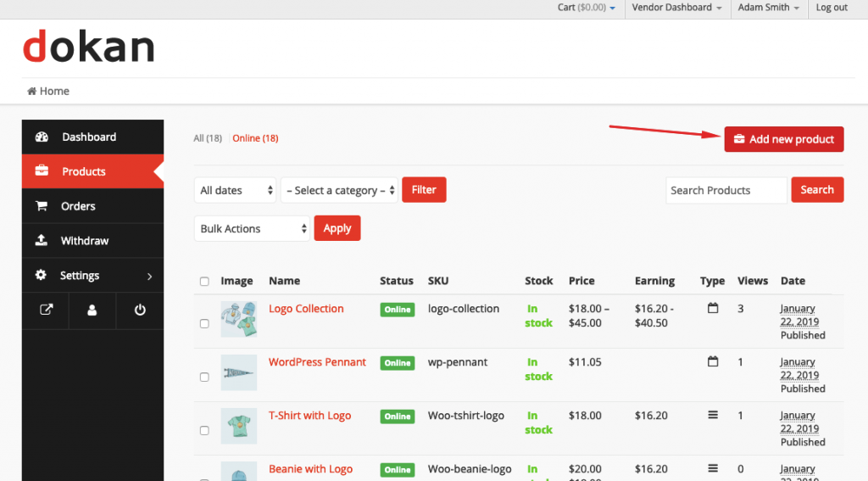Show the All (18) products tab
The height and width of the screenshot is (481, 868).
pyautogui.click(x=208, y=138)
